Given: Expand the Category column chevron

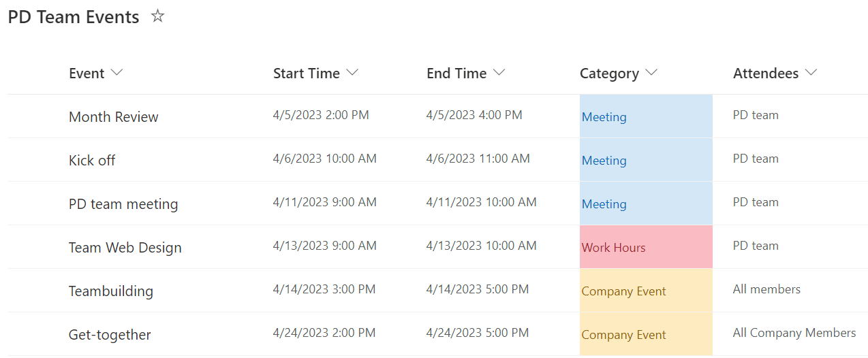Looking at the screenshot, I should coord(651,73).
